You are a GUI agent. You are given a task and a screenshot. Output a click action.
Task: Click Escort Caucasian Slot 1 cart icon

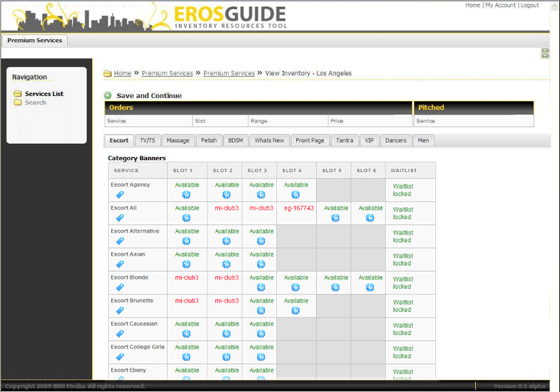186,334
